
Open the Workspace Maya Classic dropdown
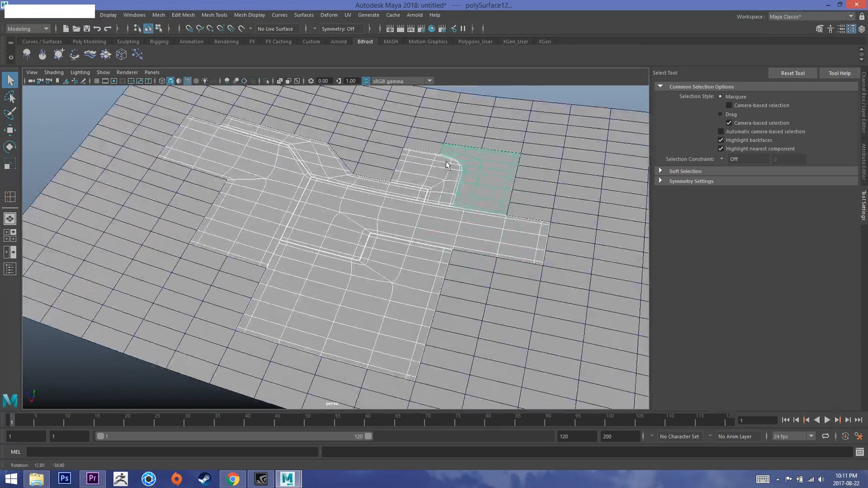(x=811, y=17)
